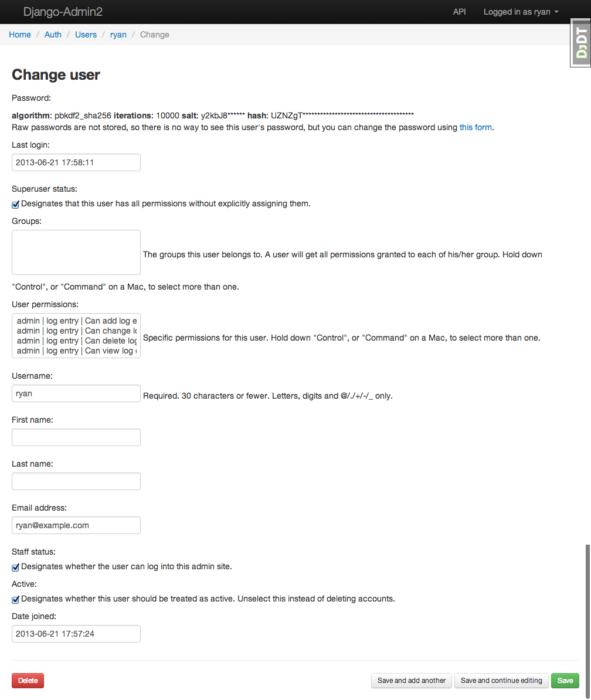Viewport: 591px width, 700px height.
Task: Open the 'Logged in as ryan' dropdown
Action: 521,12
